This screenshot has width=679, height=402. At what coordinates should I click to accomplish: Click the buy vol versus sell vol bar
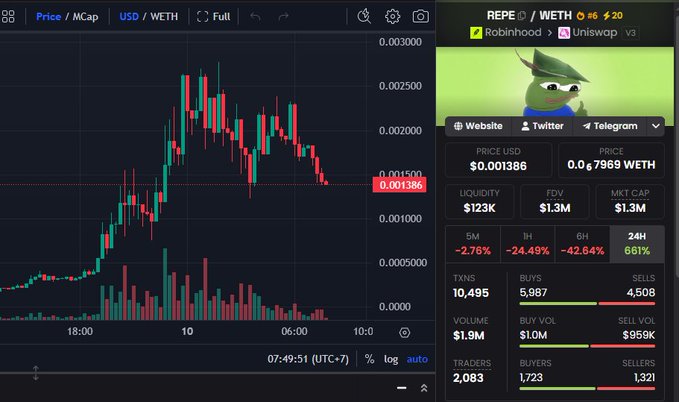point(587,346)
